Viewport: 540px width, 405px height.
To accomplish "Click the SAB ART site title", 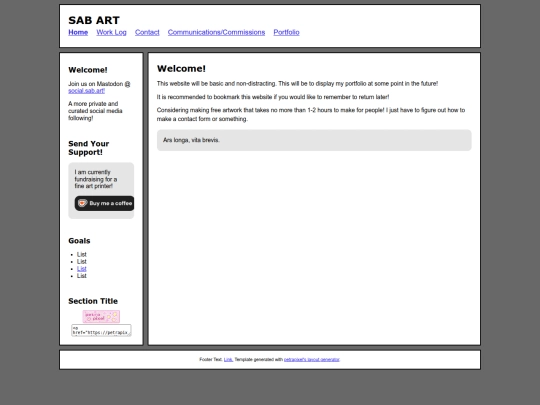I will tap(94, 20).
